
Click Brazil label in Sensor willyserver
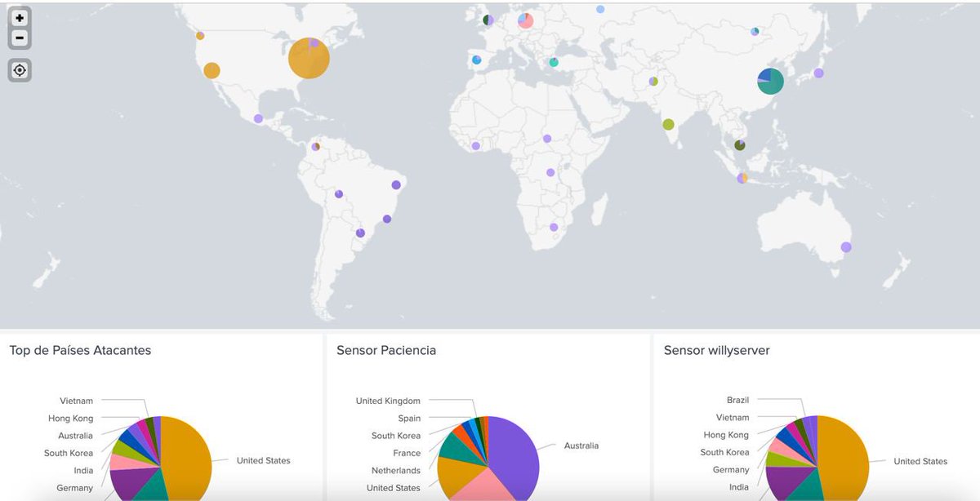click(738, 401)
